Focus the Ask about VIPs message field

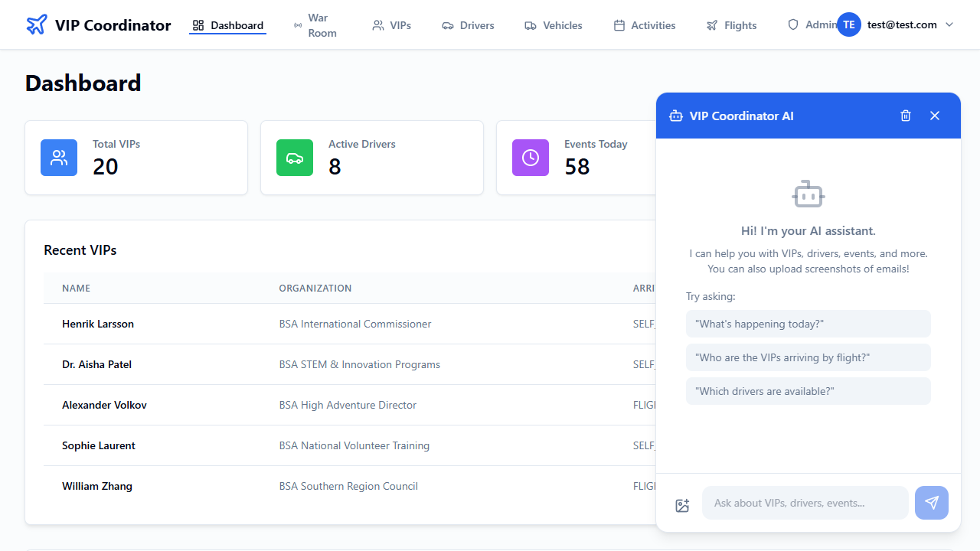(x=805, y=503)
